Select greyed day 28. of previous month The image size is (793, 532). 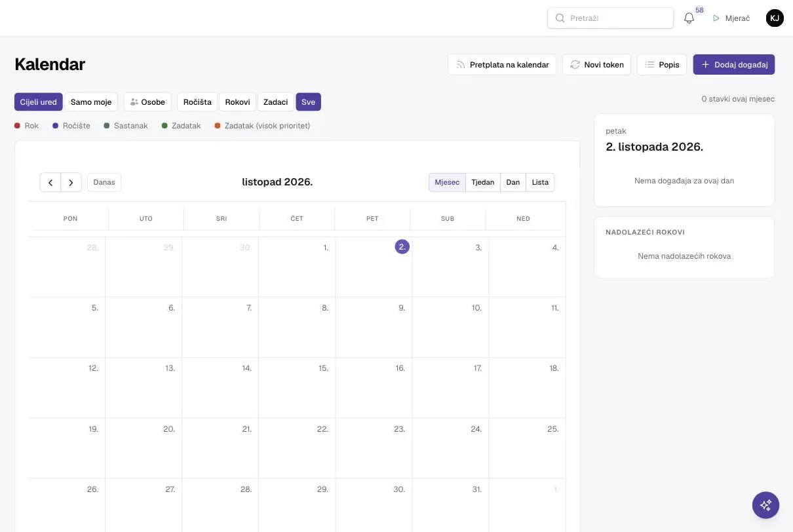(x=92, y=248)
